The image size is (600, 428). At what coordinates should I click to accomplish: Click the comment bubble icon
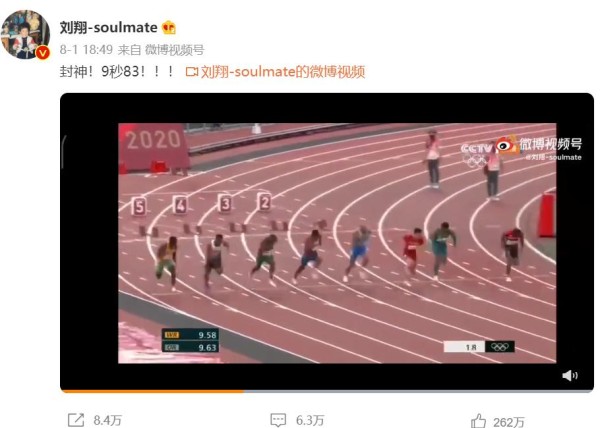[278, 420]
